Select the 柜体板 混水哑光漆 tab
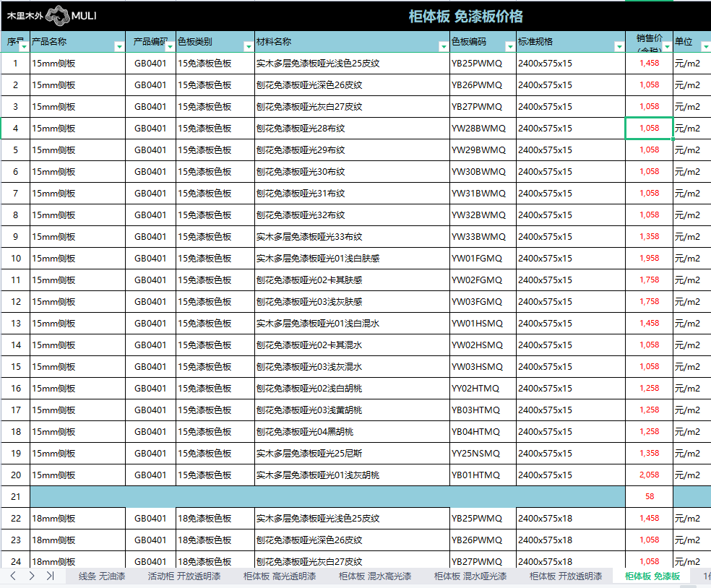Viewport: 711px width, 588px height. pos(470,576)
